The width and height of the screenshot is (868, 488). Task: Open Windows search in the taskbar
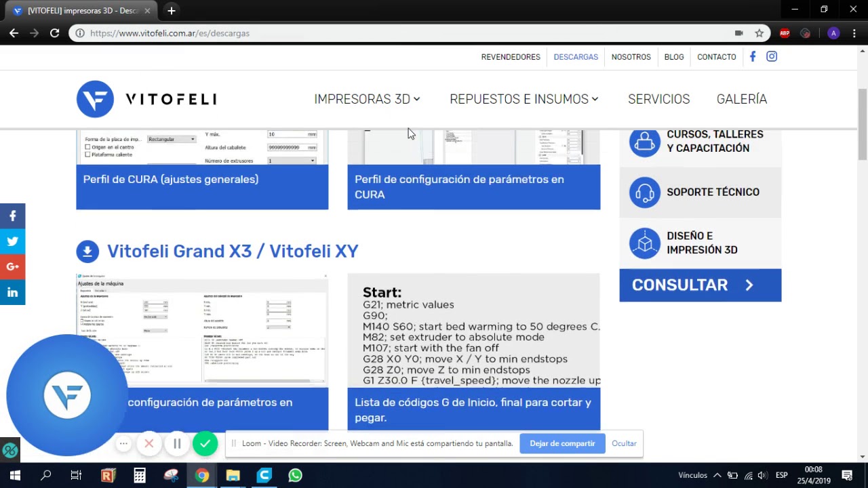coord(45,475)
